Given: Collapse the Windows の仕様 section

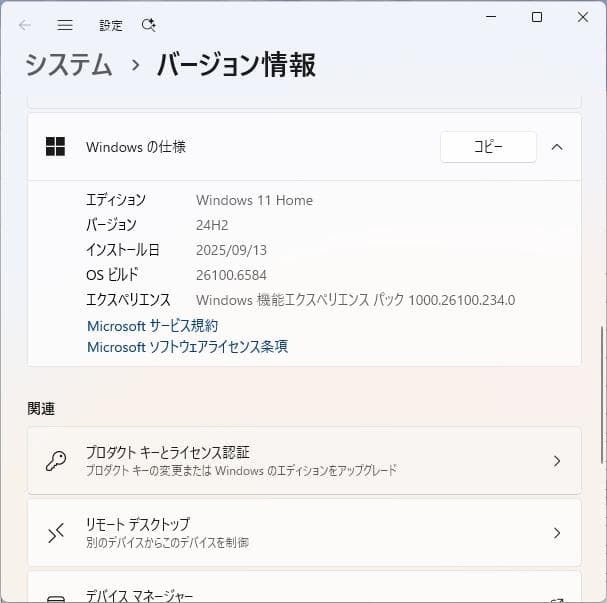Looking at the screenshot, I should click(557, 147).
